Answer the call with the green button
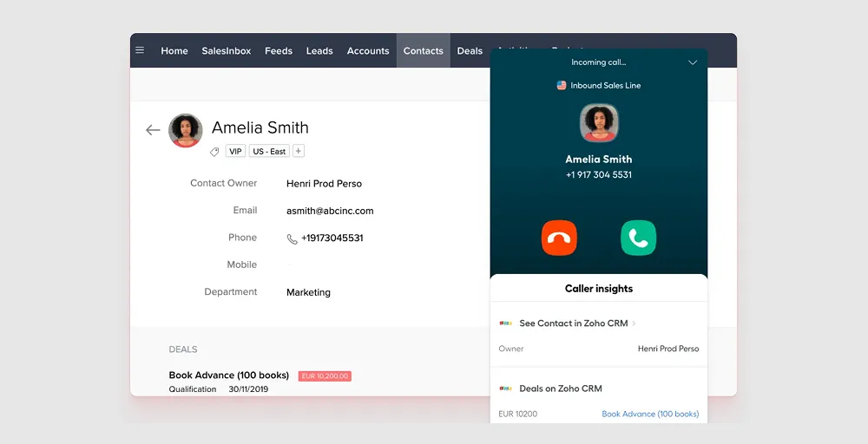This screenshot has height=444, width=868. tap(638, 238)
